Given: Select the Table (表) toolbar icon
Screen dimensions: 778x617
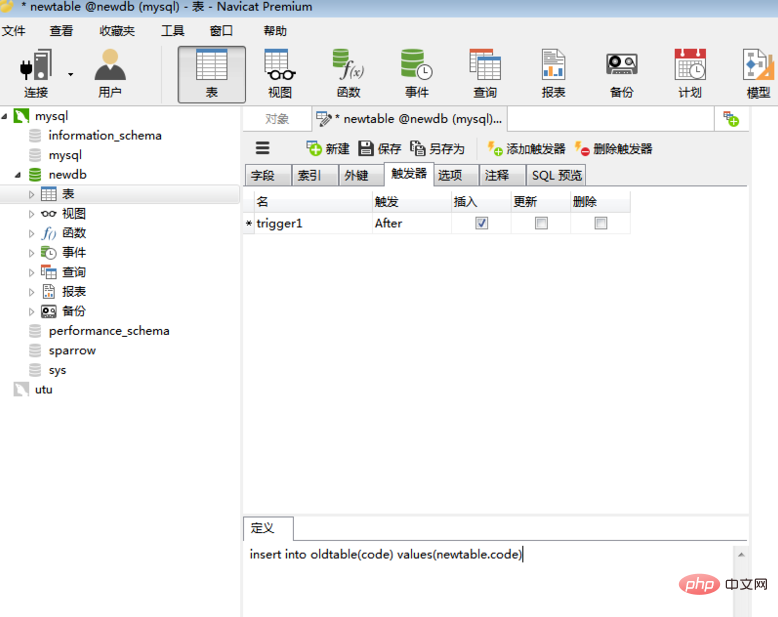Looking at the screenshot, I should pyautogui.click(x=212, y=74).
